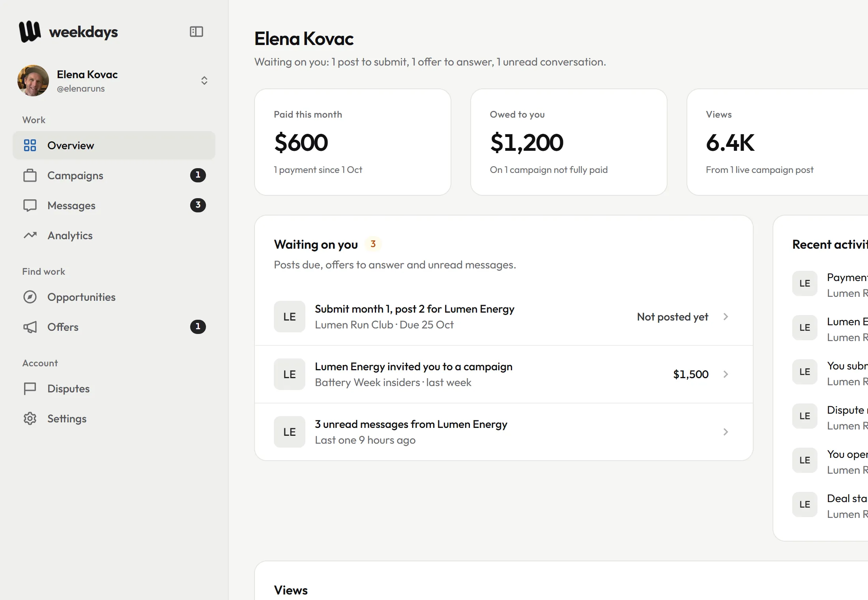Open '3 unread messages from Lumen Energy'
868x600 pixels.
tap(504, 432)
